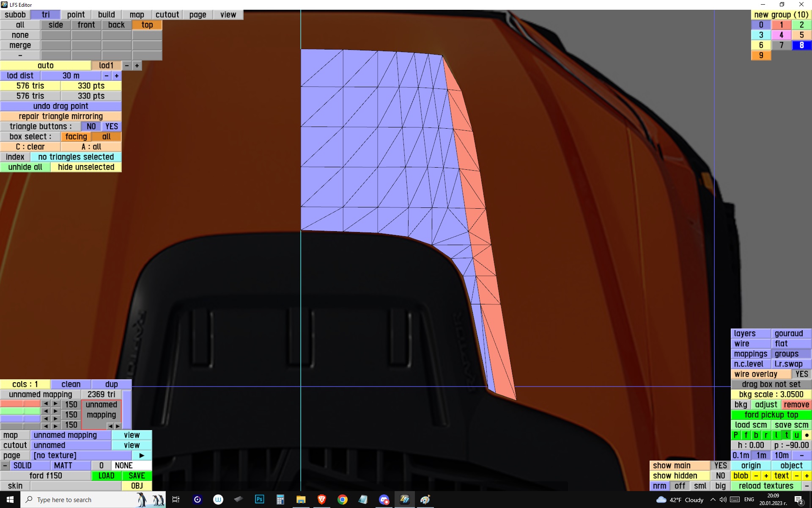Open cutout unnamed selector
The width and height of the screenshot is (812, 508).
point(71,445)
